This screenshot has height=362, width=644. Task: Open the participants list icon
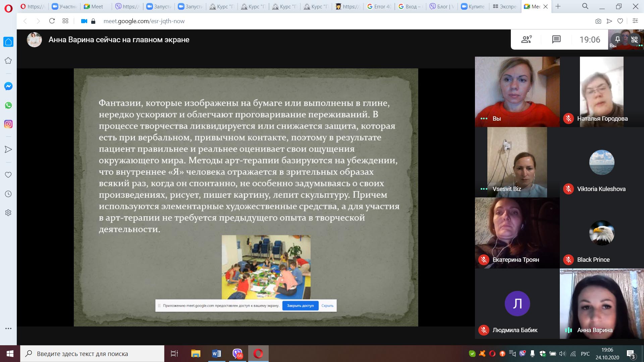coord(526,40)
